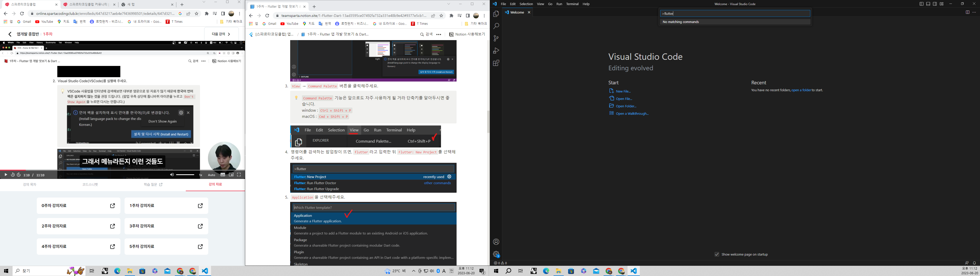Open the Auto video quality selector

[212, 175]
